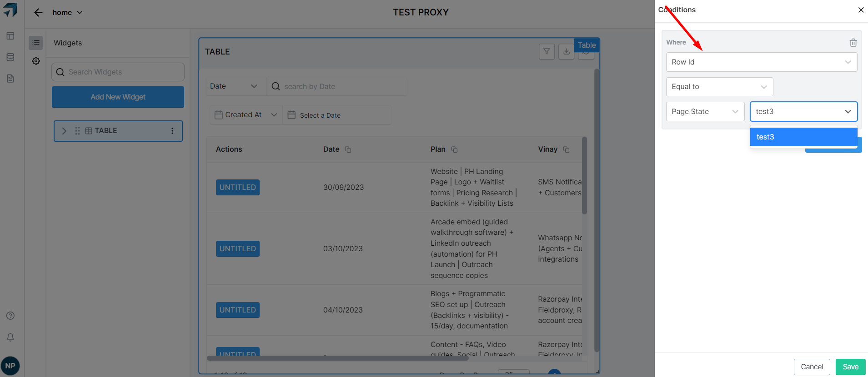Image resolution: width=868 pixels, height=377 pixels.
Task: Click the Widgets panel heading
Action: coord(68,43)
